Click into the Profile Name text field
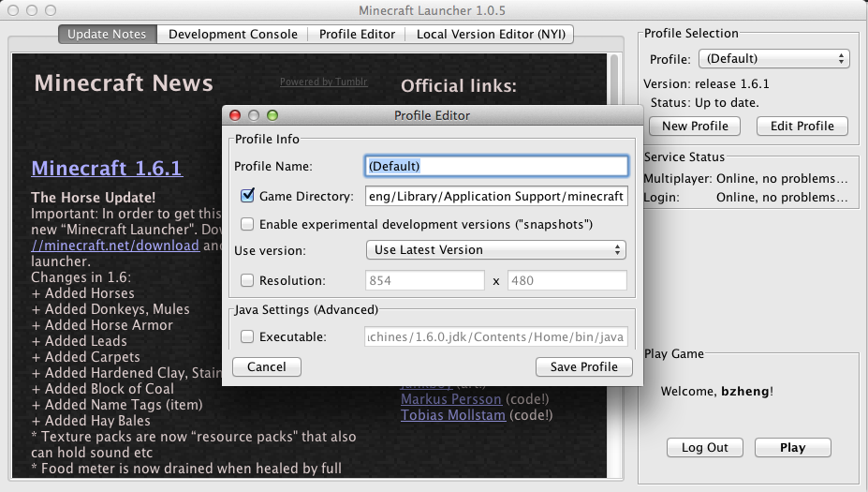Image resolution: width=868 pixels, height=492 pixels. point(495,166)
